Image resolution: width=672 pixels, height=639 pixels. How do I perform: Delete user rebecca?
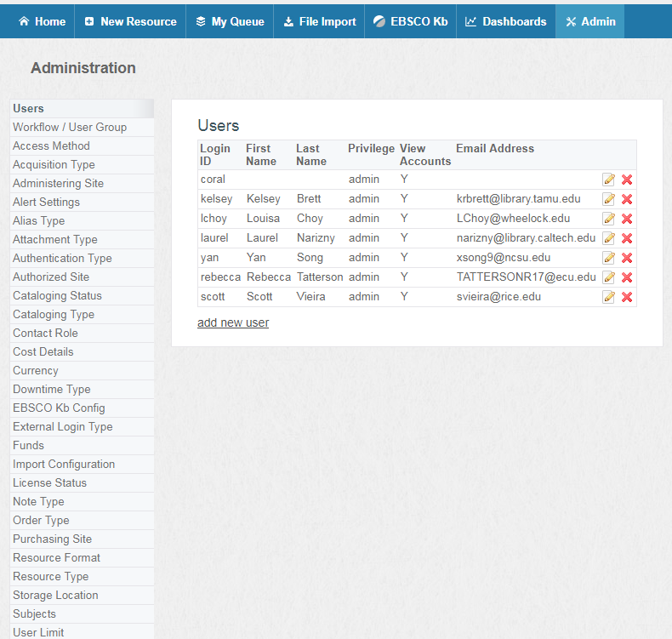point(627,277)
